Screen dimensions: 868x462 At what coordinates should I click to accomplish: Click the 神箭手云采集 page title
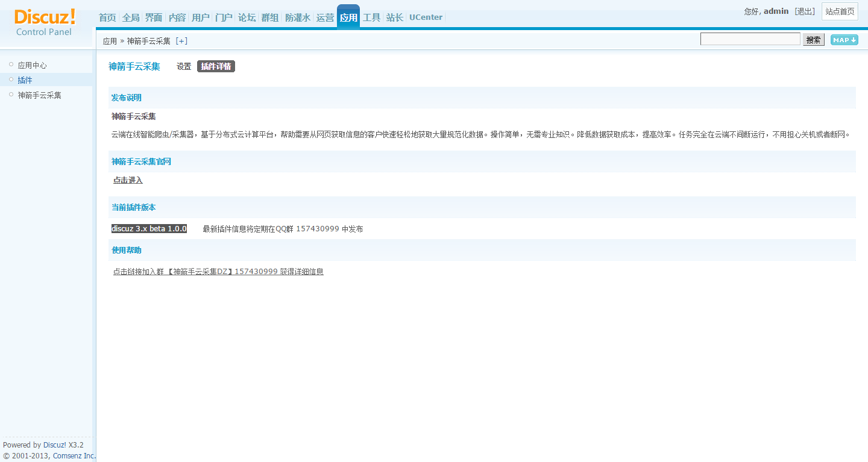[x=134, y=66]
